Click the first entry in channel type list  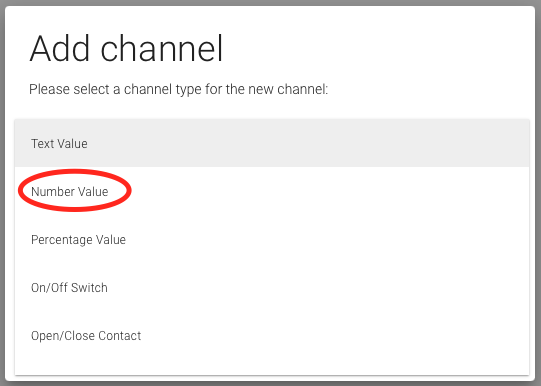pos(272,143)
